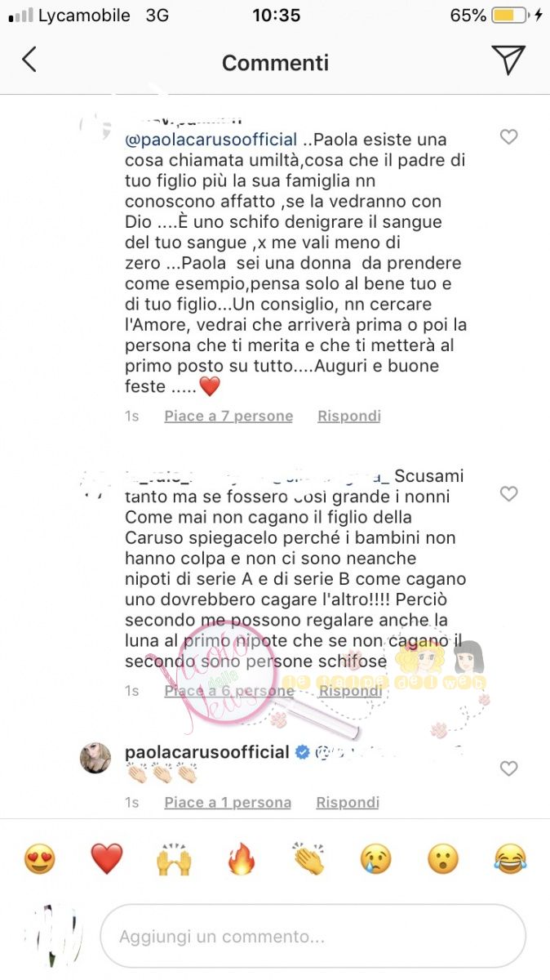The height and width of the screenshot is (980, 550).
Task: Tap the back arrow icon
Action: tap(29, 60)
